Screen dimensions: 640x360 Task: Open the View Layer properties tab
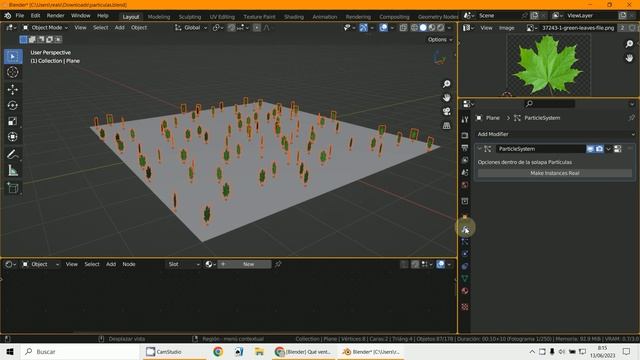(465, 160)
